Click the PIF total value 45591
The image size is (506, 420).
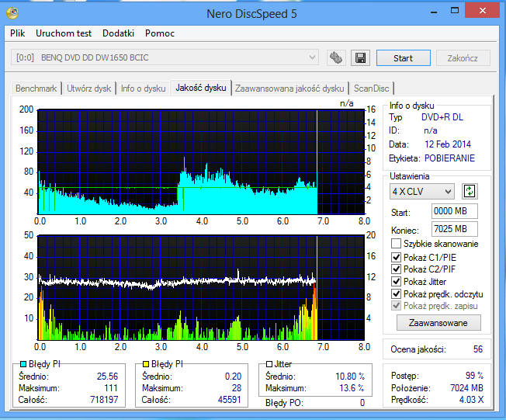tap(230, 400)
